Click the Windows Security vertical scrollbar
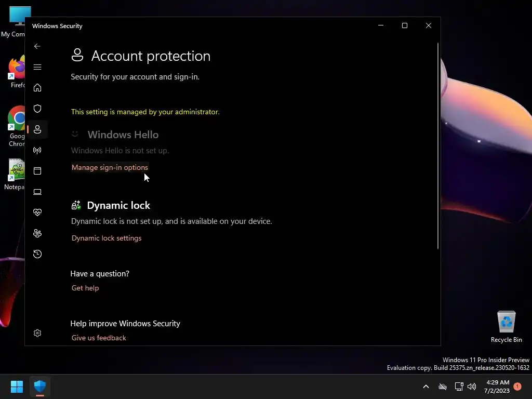532x399 pixels. click(x=438, y=146)
